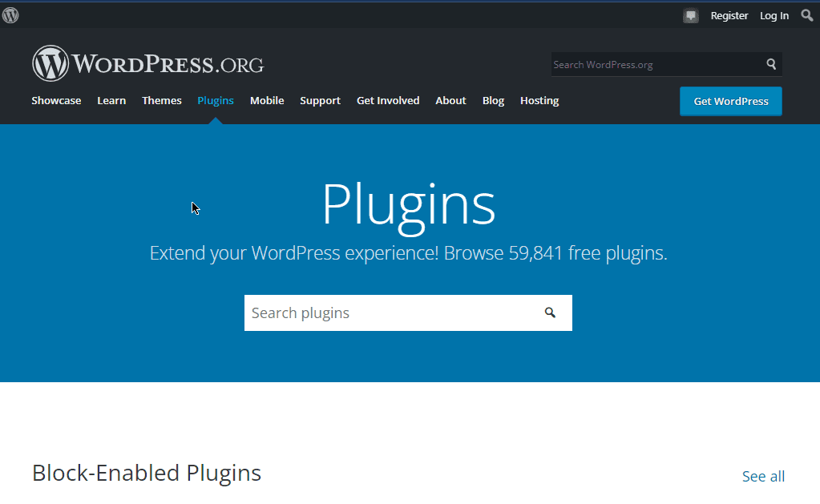Image resolution: width=820 pixels, height=504 pixels.
Task: Click inside the Search plugins input field
Action: tap(361, 312)
